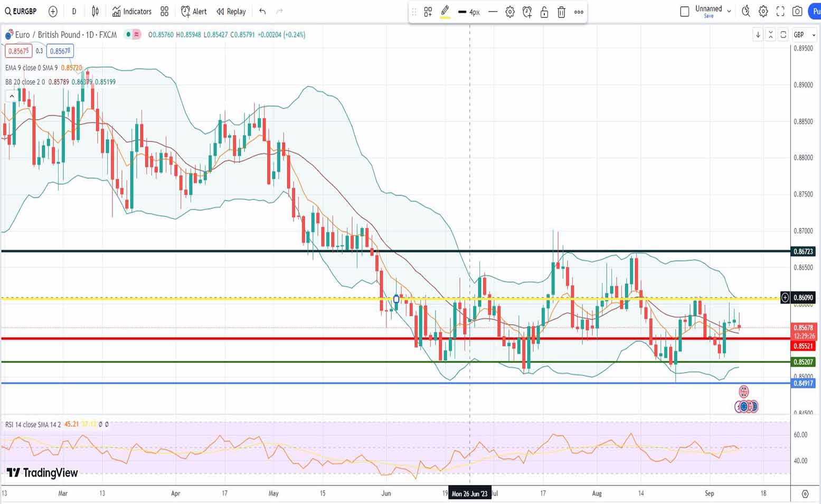Image resolution: width=821 pixels, height=504 pixels.
Task: Toggle the lock on selected drawing
Action: click(544, 12)
